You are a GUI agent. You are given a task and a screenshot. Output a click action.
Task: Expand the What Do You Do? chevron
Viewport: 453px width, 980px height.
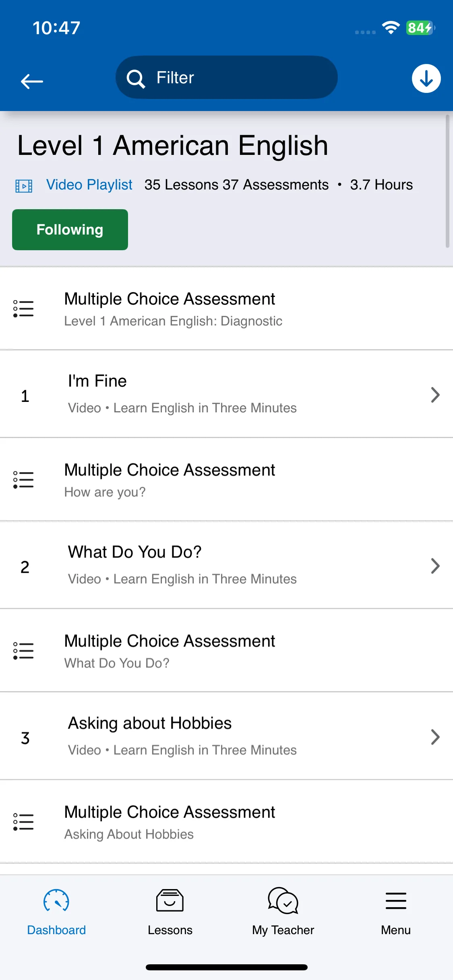(x=435, y=566)
